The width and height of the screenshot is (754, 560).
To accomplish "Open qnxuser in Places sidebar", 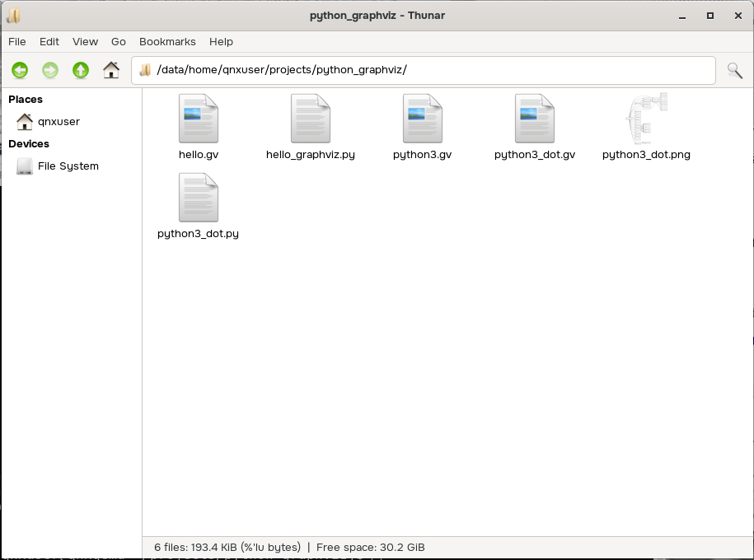I will pos(59,122).
